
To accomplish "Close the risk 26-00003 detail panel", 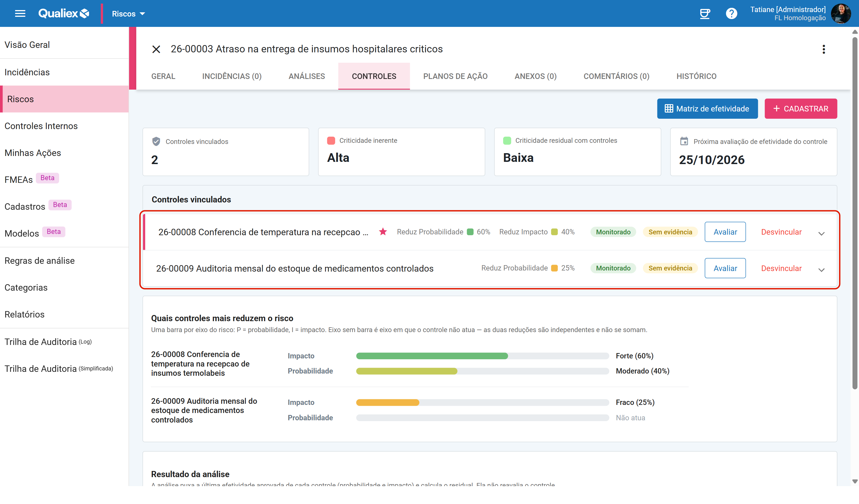I will coord(156,49).
